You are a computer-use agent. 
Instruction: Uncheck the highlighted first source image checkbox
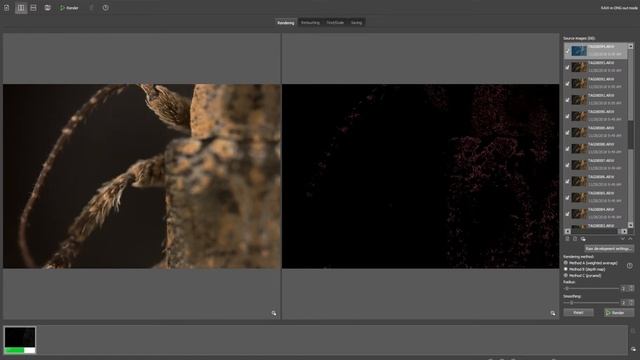click(567, 51)
